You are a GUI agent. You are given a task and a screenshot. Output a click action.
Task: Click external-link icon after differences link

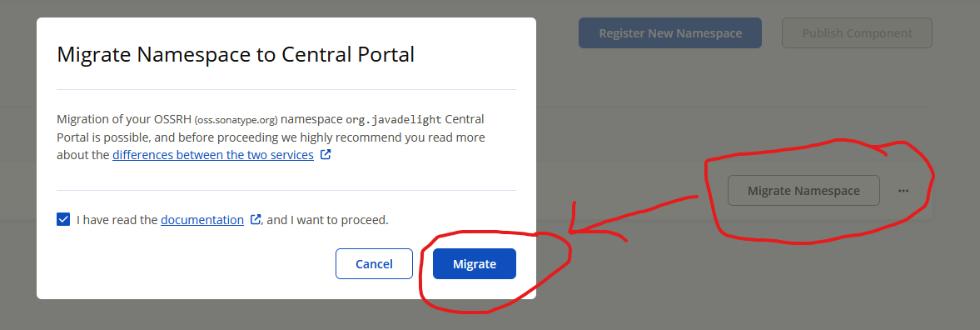[x=325, y=154]
